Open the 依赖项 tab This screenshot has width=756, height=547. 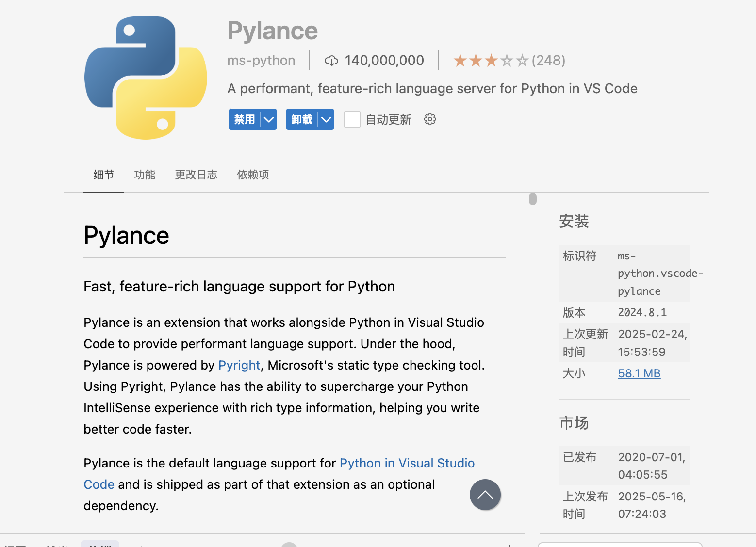click(x=253, y=175)
